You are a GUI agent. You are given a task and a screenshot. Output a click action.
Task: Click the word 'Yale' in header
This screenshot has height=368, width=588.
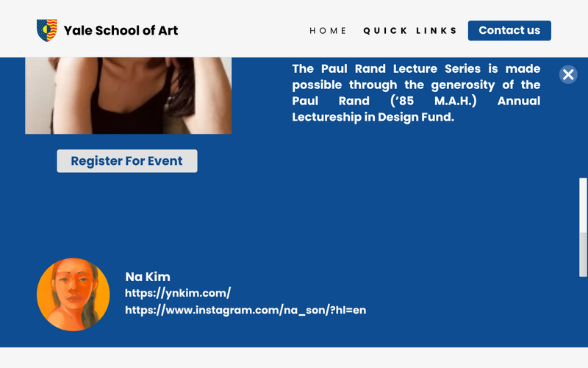click(x=76, y=30)
